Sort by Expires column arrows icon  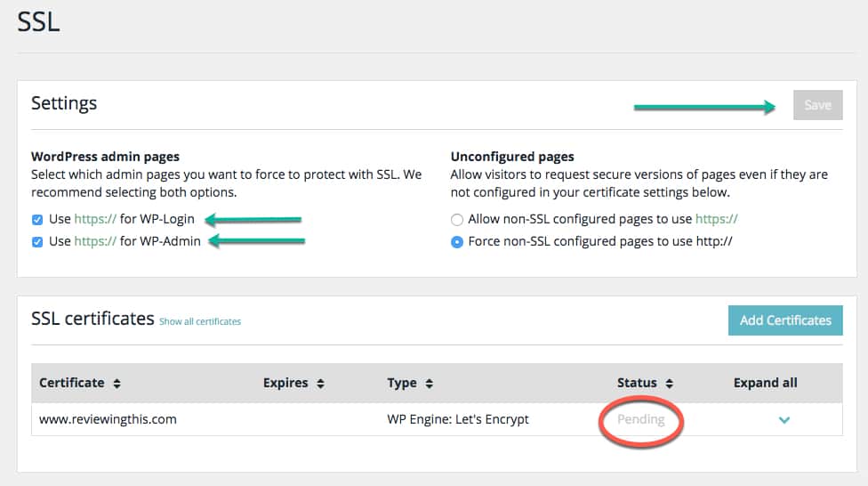[x=320, y=383]
